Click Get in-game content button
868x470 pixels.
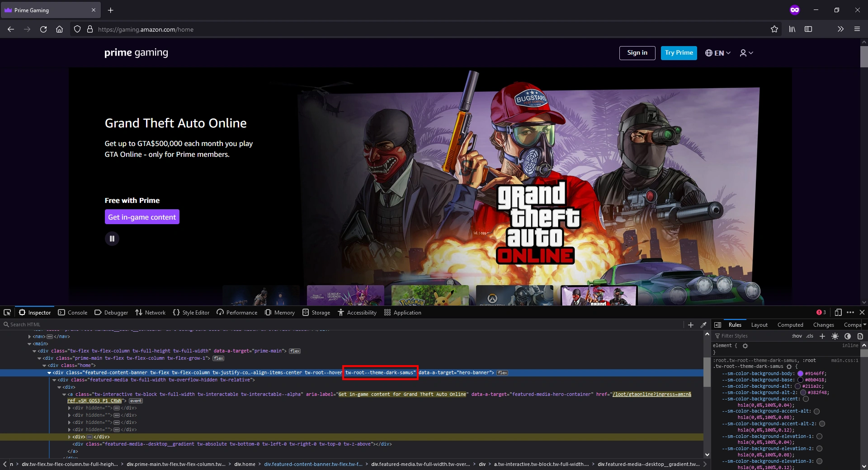click(x=142, y=217)
